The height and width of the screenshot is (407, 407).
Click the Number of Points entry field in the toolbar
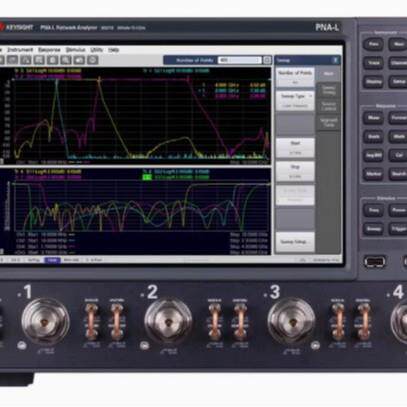click(239, 60)
